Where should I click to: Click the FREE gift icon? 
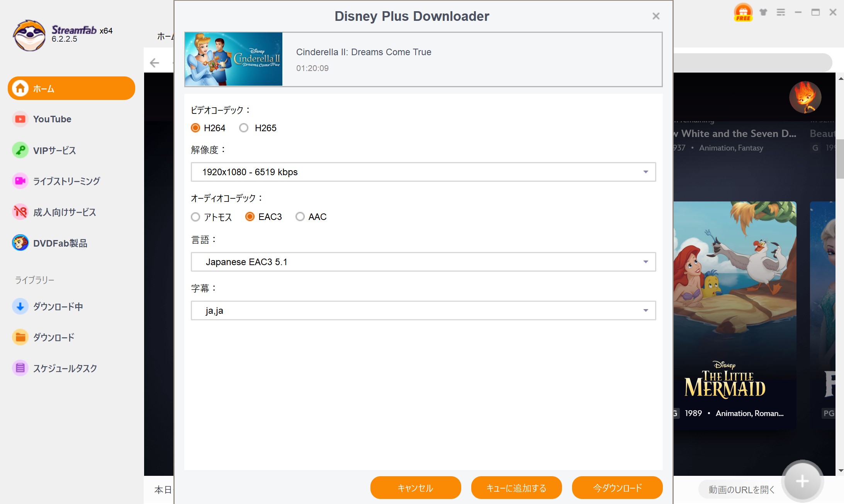(x=743, y=12)
